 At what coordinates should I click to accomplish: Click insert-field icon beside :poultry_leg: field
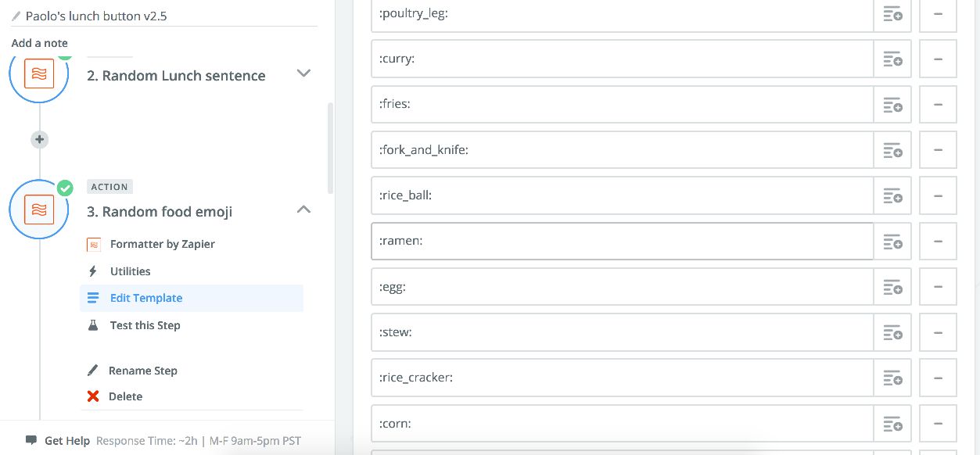[892, 14]
